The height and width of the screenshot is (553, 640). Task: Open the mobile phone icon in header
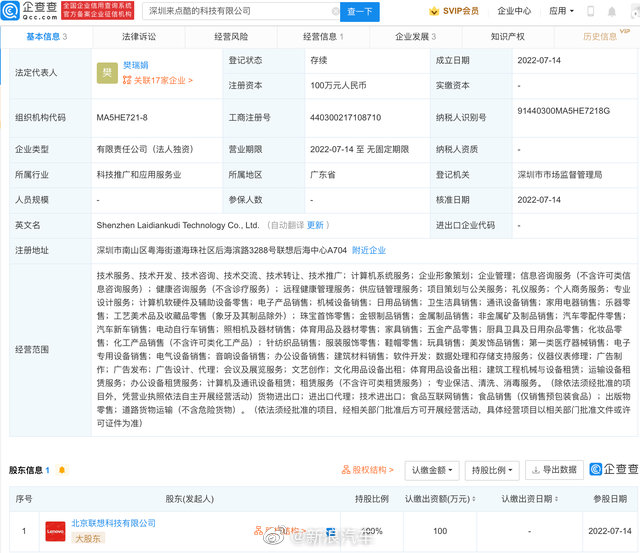tap(590, 11)
